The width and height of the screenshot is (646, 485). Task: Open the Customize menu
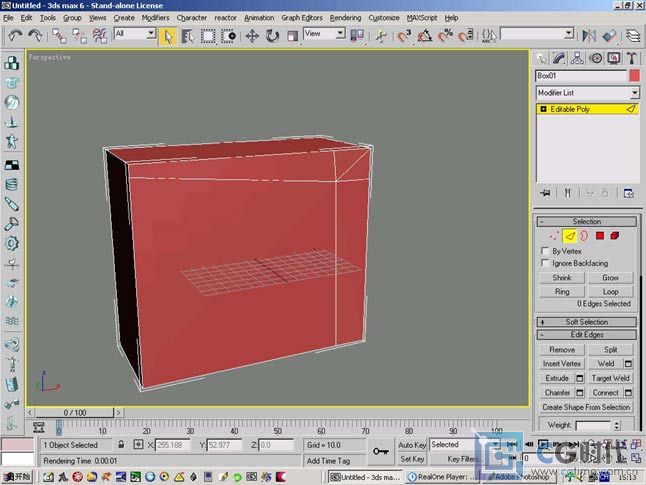(x=384, y=18)
